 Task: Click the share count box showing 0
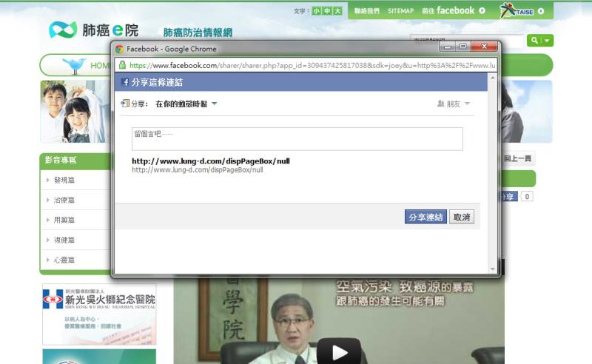[x=527, y=196]
